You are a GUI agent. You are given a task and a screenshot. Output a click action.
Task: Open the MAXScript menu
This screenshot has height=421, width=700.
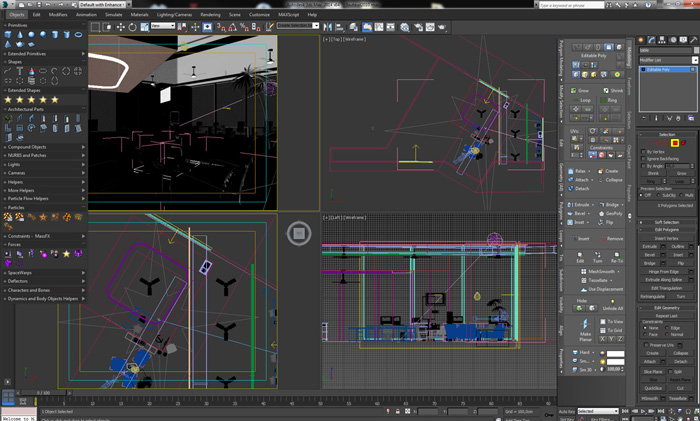[288, 14]
